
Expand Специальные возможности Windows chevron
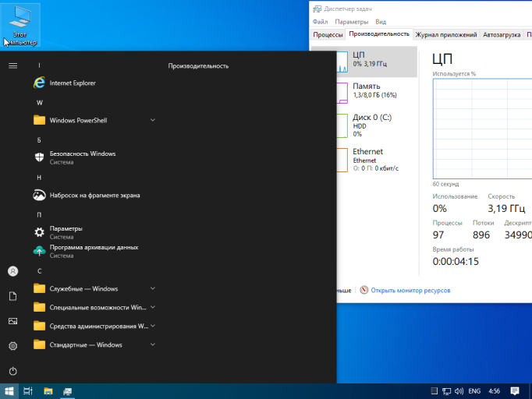tap(153, 307)
